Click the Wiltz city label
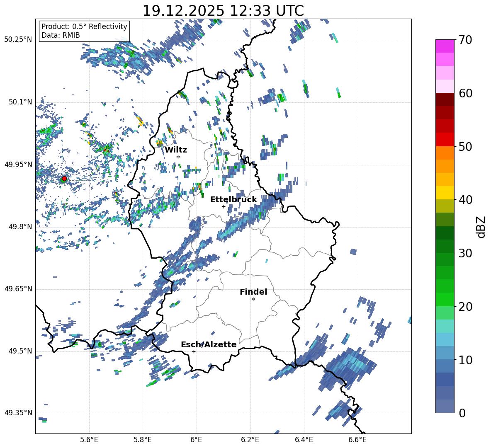491x448 pixels. pyautogui.click(x=176, y=150)
